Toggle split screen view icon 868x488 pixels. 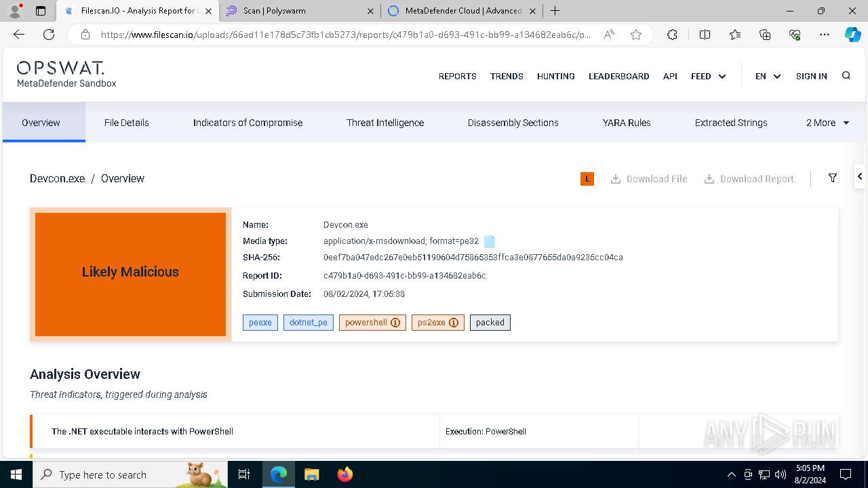pyautogui.click(x=705, y=35)
